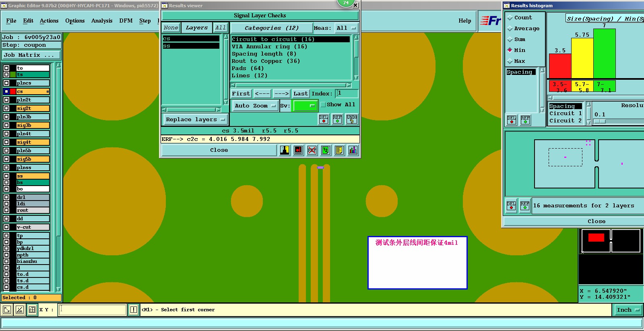The image size is (644, 331).
Task: Open the Inch units dropdown
Action: pos(628,310)
